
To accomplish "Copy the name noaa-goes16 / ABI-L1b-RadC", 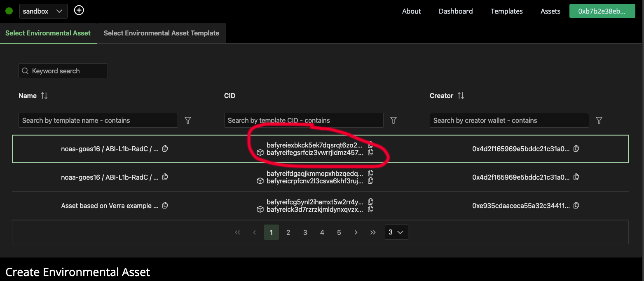I will coord(165,148).
